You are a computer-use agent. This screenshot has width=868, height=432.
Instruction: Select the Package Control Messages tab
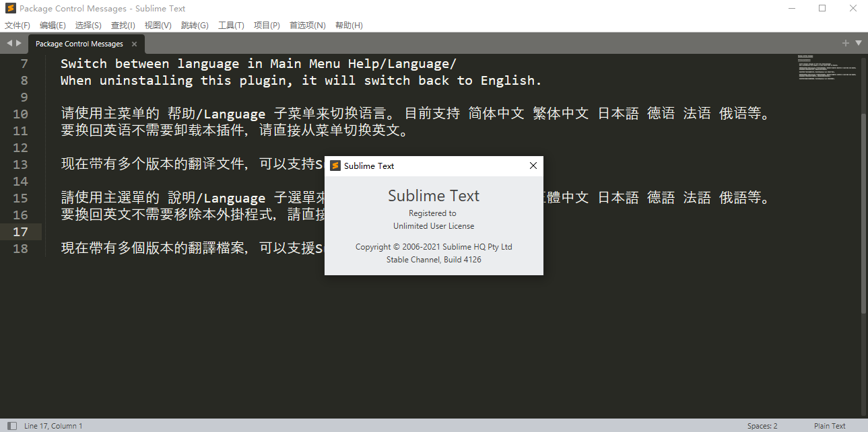[79, 44]
